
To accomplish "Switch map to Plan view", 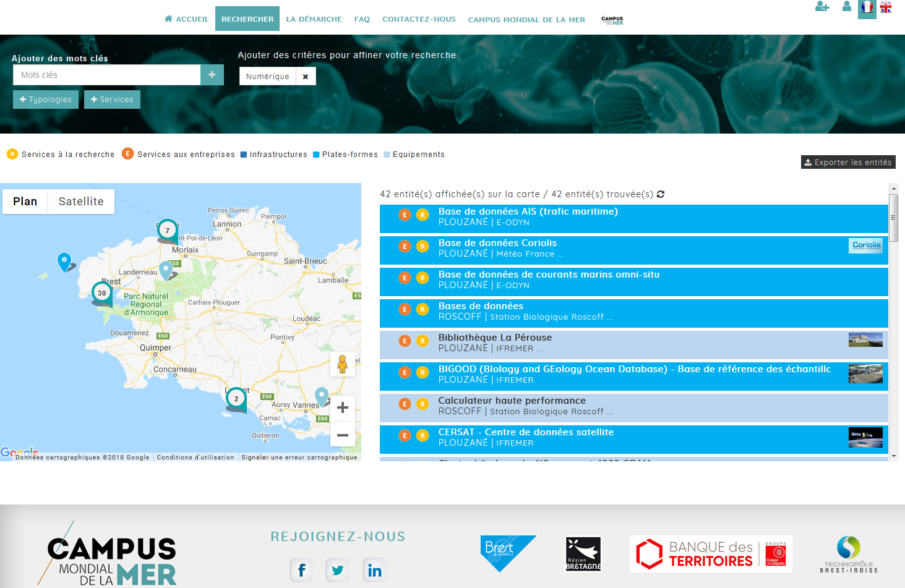I will coord(25,202).
